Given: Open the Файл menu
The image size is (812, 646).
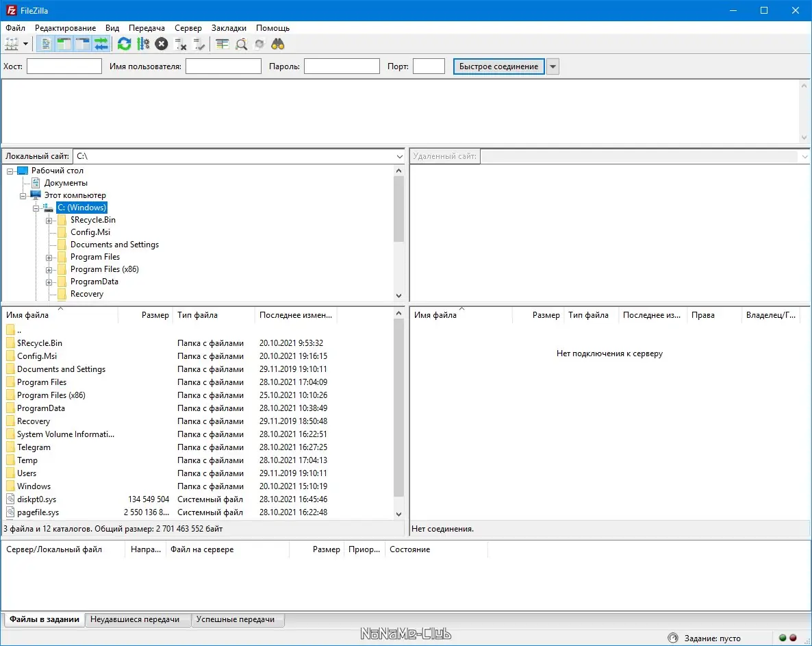Looking at the screenshot, I should [x=16, y=28].
